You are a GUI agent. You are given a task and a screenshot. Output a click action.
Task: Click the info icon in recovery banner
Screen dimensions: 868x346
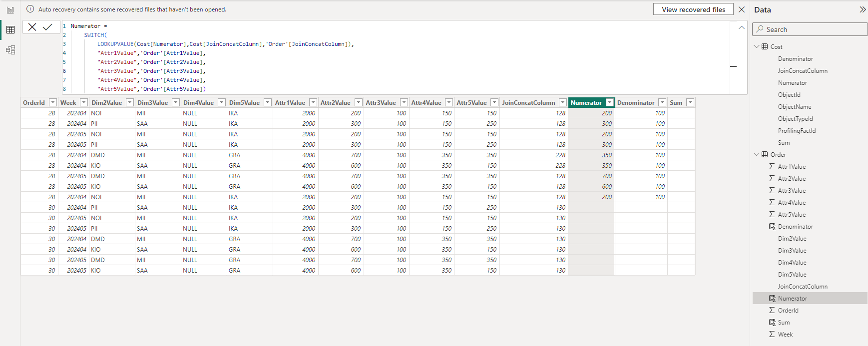[x=30, y=9]
